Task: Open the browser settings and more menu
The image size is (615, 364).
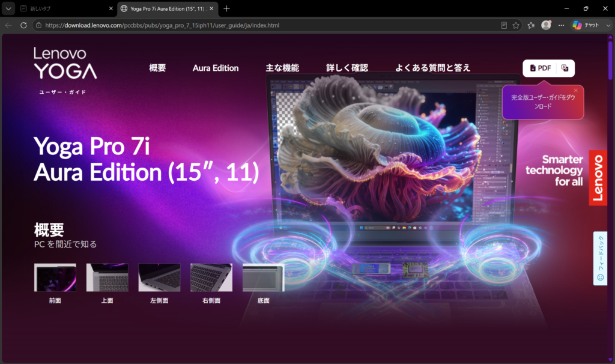Action: [562, 25]
